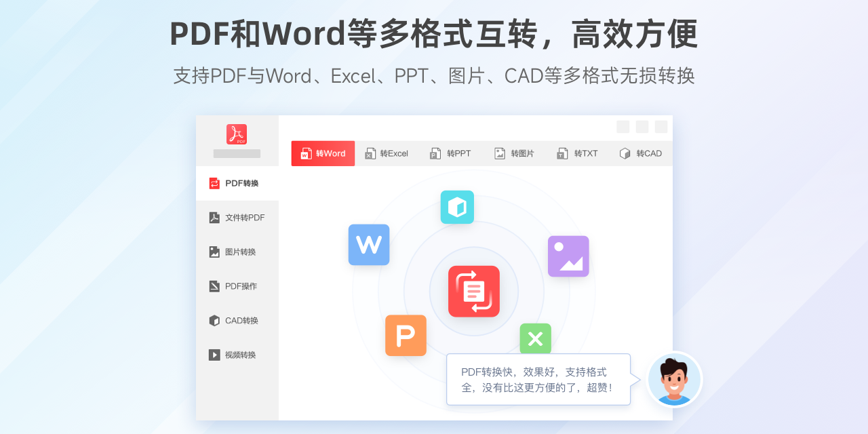
Task: Select the green Excel icon
Action: click(535, 338)
